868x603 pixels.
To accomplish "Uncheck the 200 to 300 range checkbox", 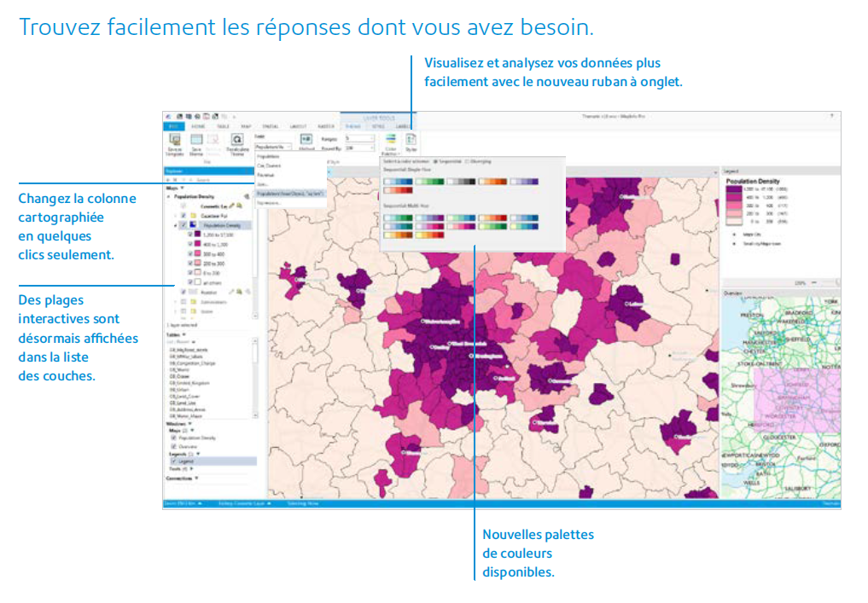I will (x=190, y=264).
